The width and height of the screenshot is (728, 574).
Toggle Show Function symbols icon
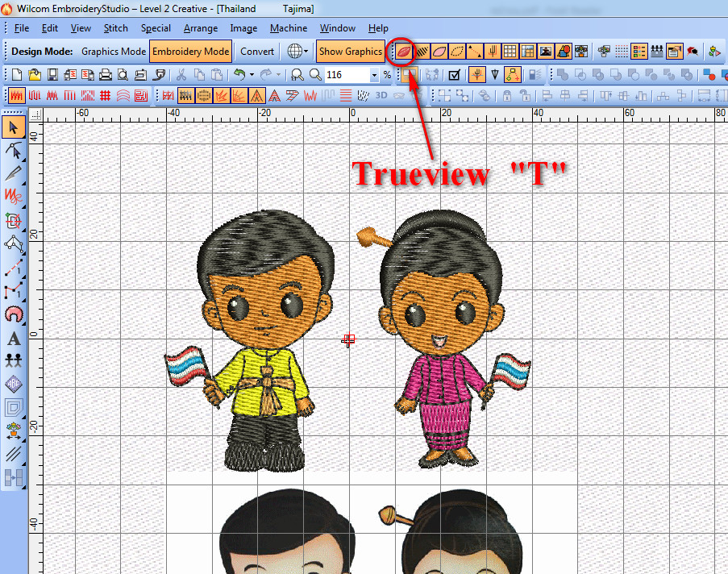[x=492, y=52]
